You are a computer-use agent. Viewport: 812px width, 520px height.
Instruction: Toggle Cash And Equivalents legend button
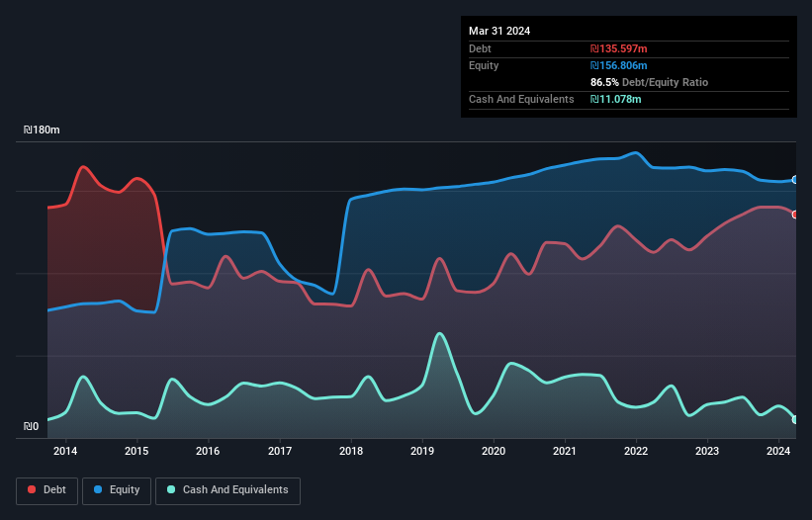tap(227, 490)
